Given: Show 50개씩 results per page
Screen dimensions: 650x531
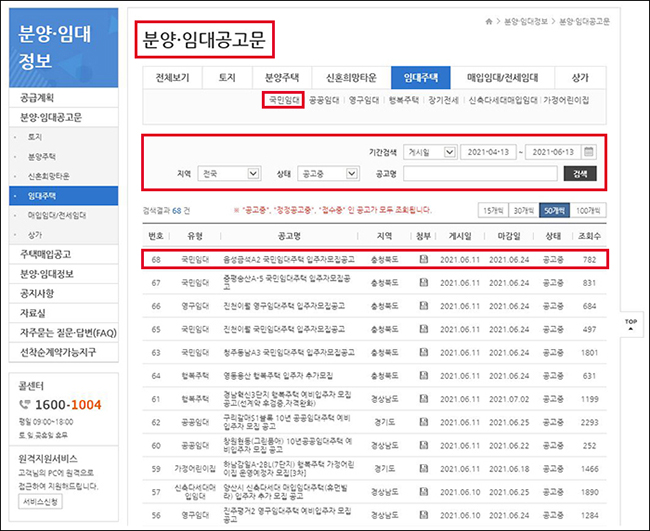Looking at the screenshot, I should point(554,210).
